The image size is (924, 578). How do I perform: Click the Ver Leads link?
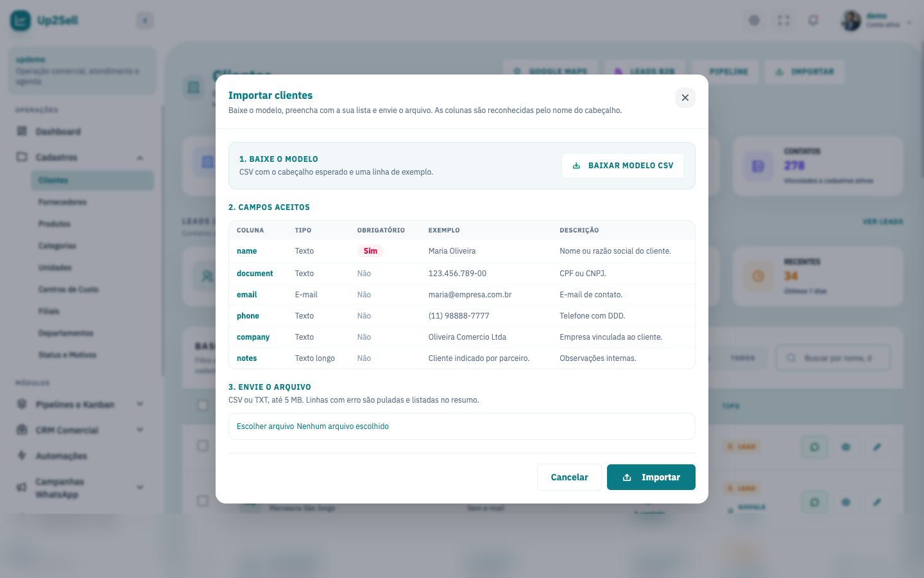point(882,222)
